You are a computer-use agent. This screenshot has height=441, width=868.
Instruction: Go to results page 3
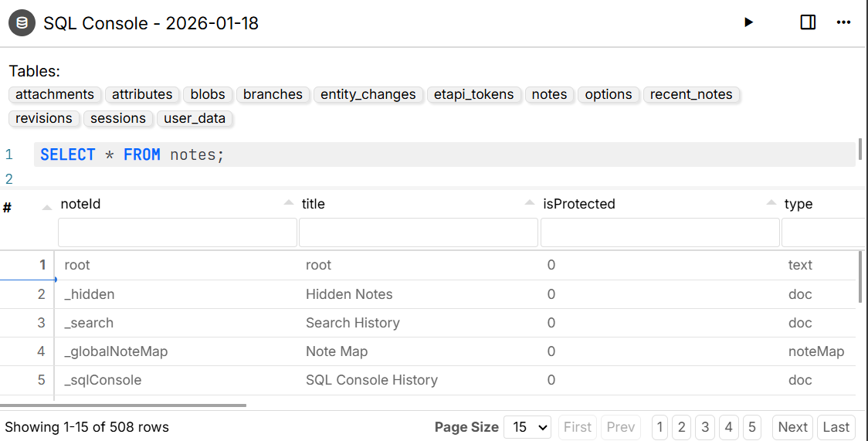click(x=704, y=427)
